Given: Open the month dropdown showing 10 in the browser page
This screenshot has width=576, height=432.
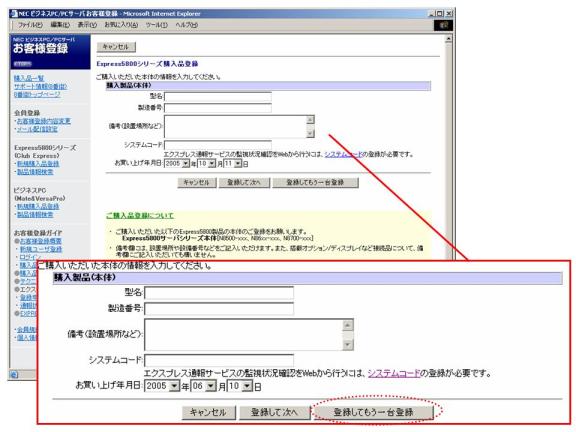Looking at the screenshot, I should click(x=206, y=163).
